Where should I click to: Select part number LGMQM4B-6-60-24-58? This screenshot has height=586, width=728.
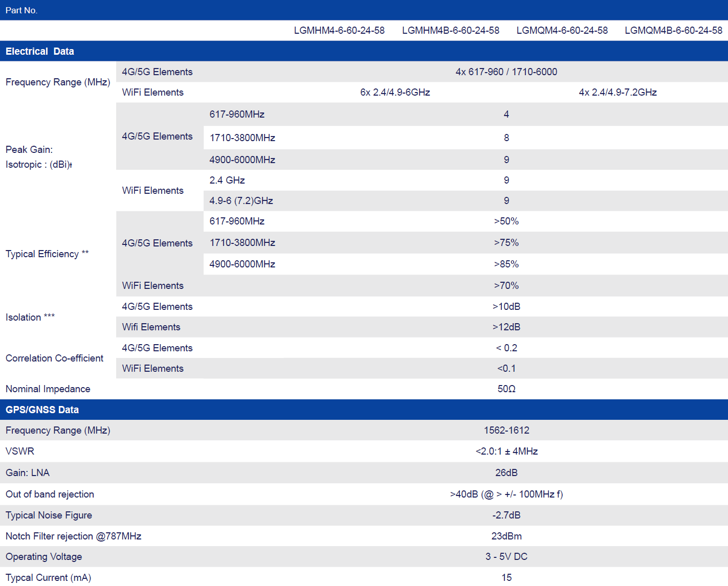pyautogui.click(x=673, y=31)
